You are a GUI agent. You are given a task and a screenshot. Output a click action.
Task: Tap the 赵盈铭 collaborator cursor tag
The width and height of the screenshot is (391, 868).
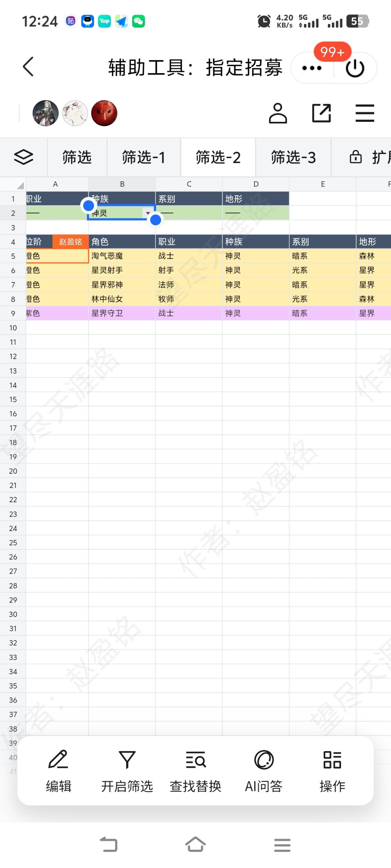click(x=71, y=242)
